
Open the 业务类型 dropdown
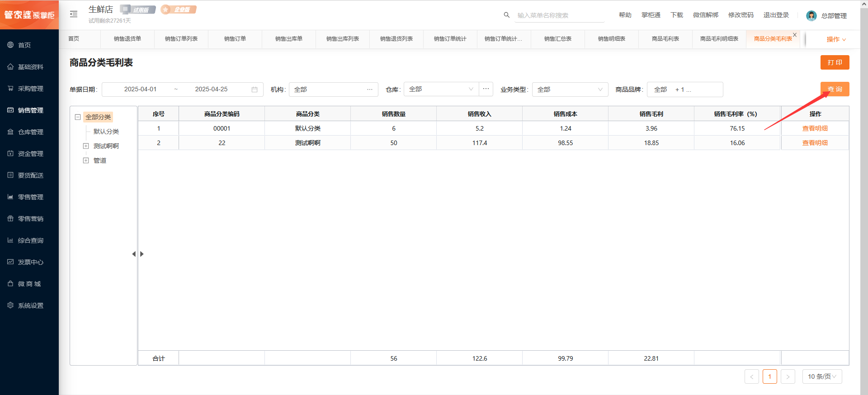coord(570,89)
